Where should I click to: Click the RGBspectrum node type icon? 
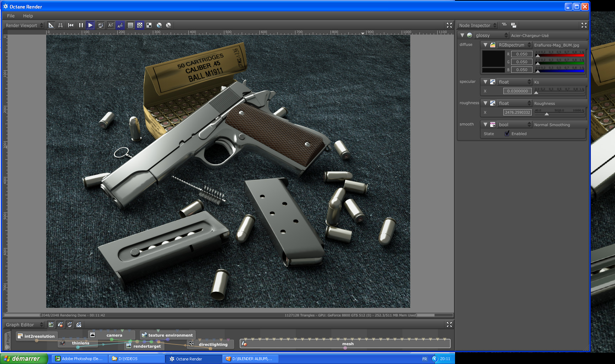(x=493, y=45)
